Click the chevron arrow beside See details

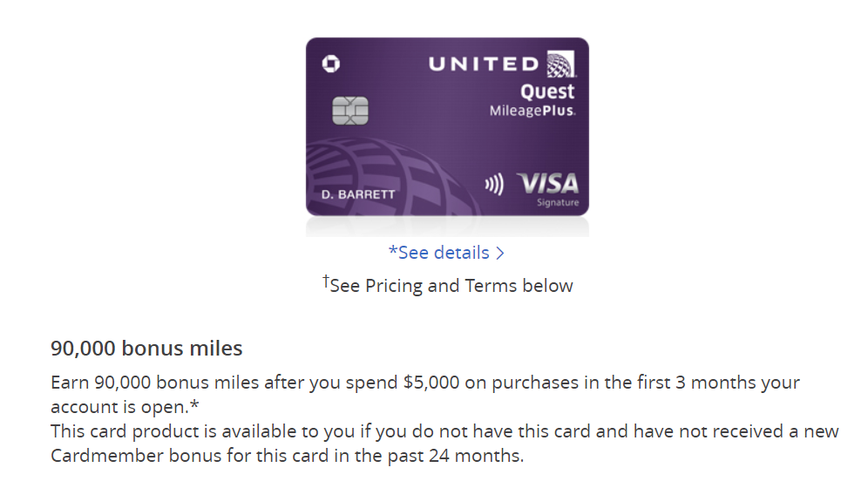(x=500, y=253)
